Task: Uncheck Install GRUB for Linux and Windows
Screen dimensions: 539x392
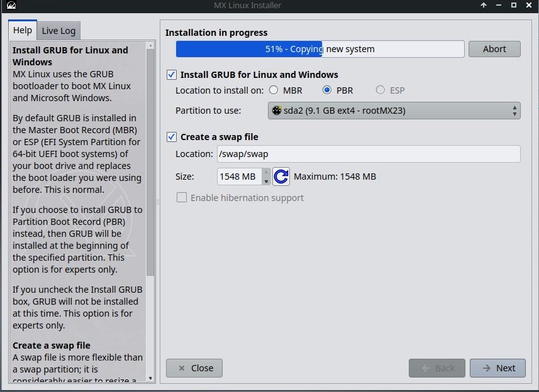Action: coord(172,75)
